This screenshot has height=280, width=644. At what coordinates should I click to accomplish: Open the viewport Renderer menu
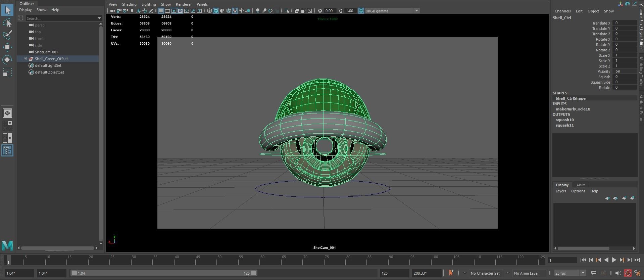184,4
